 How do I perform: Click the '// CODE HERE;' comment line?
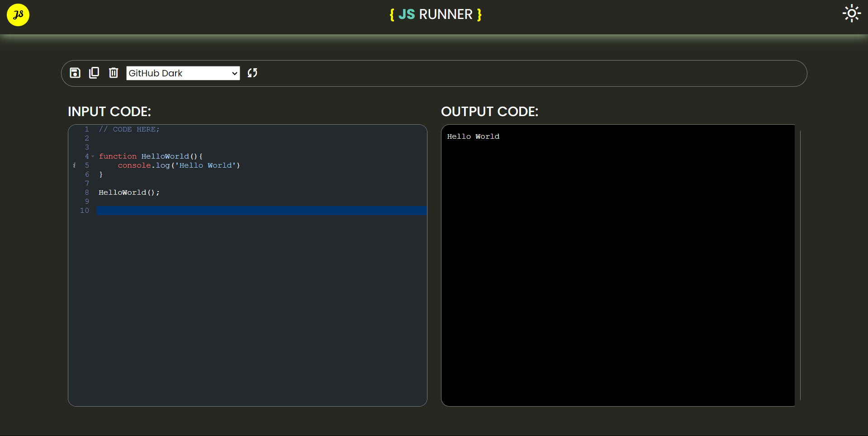[x=129, y=129]
